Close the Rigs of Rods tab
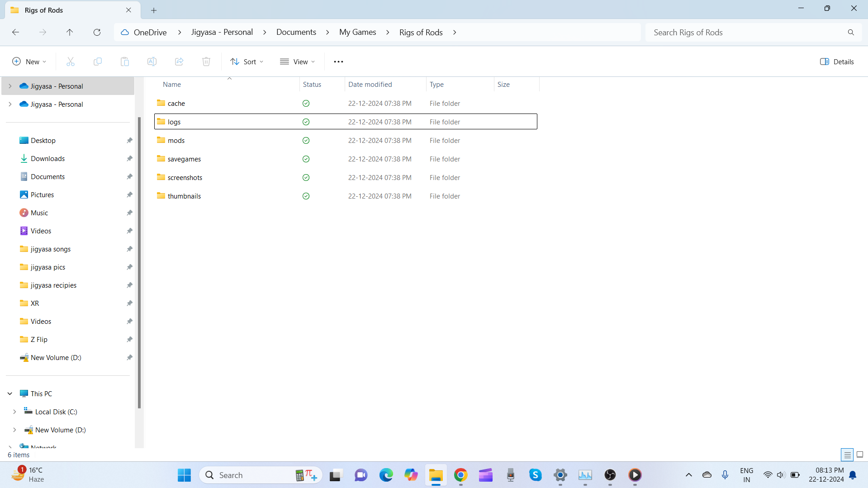 pos(128,10)
